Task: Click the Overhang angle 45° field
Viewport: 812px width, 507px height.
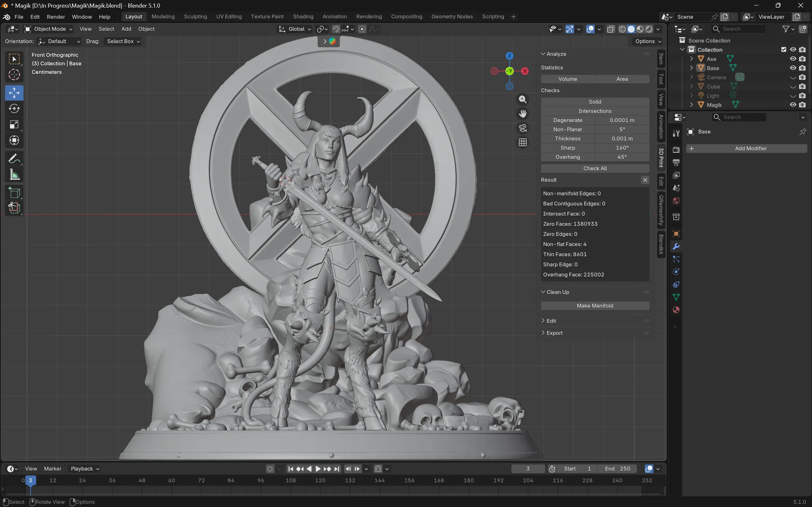Action: click(622, 157)
